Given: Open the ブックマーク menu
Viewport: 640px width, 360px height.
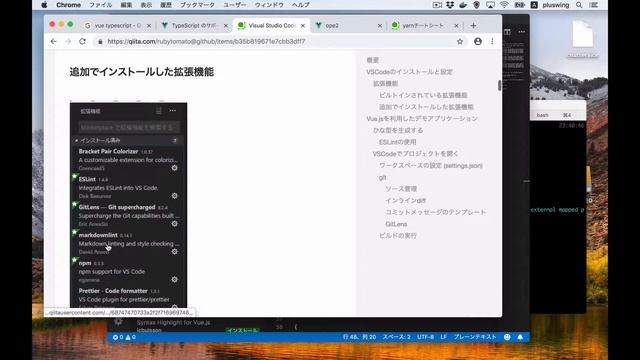Looking at the screenshot, I should pyautogui.click(x=197, y=5).
